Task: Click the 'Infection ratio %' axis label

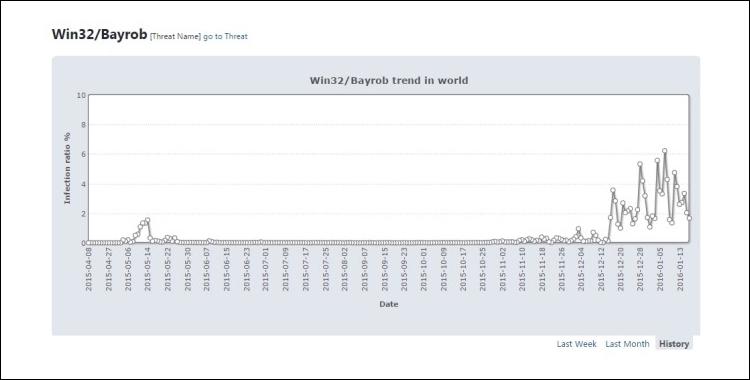Action: click(67, 168)
